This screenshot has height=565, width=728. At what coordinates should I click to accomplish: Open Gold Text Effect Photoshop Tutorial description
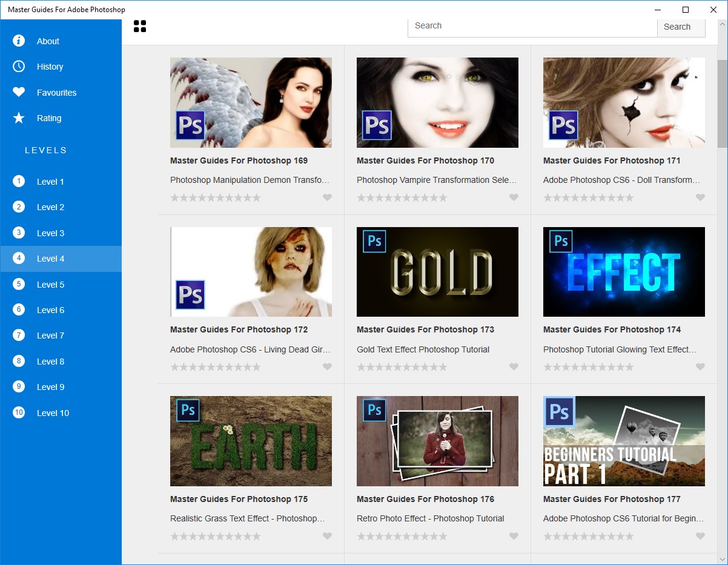[423, 349]
